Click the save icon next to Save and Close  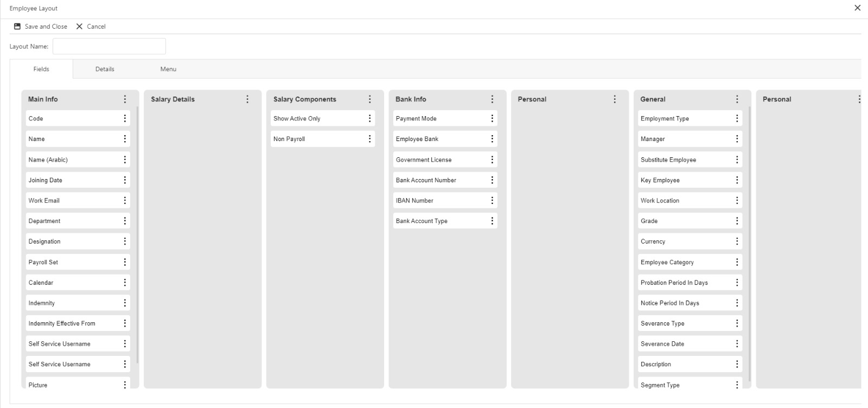pos(17,27)
